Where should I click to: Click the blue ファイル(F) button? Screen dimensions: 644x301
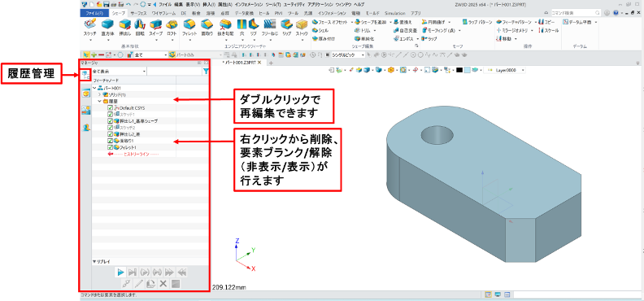pos(94,13)
